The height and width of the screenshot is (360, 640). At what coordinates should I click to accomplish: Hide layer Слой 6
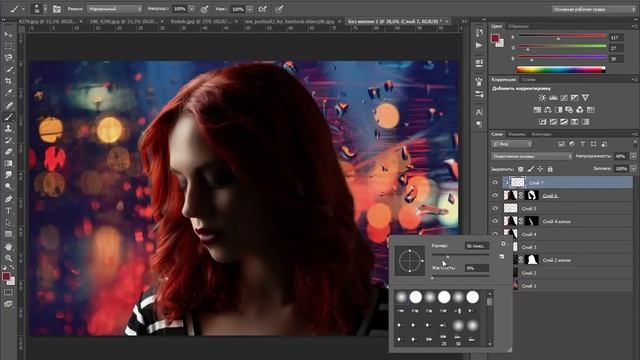point(495,196)
